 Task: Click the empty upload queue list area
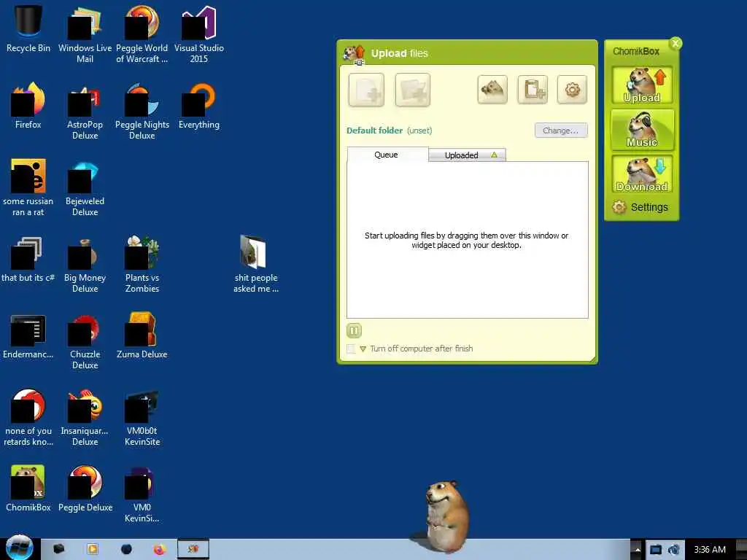(x=468, y=240)
